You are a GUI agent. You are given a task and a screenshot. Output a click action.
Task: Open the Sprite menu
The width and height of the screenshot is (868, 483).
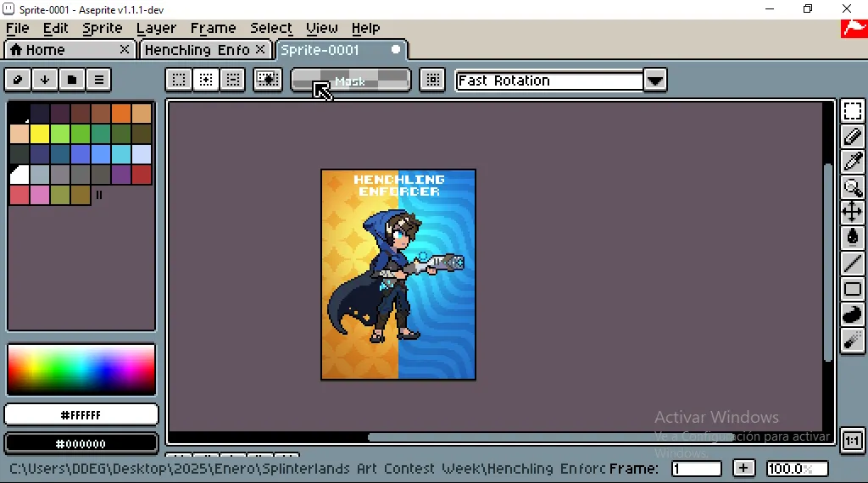point(103,28)
